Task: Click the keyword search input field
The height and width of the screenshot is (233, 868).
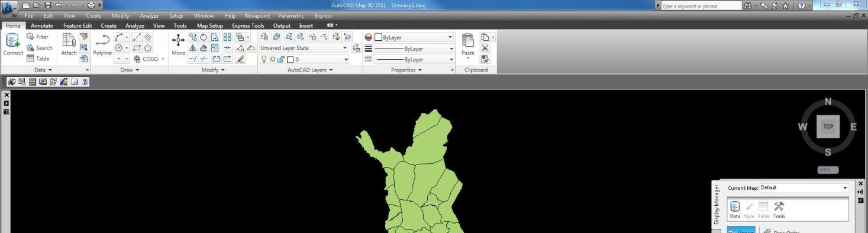Action: click(x=702, y=6)
